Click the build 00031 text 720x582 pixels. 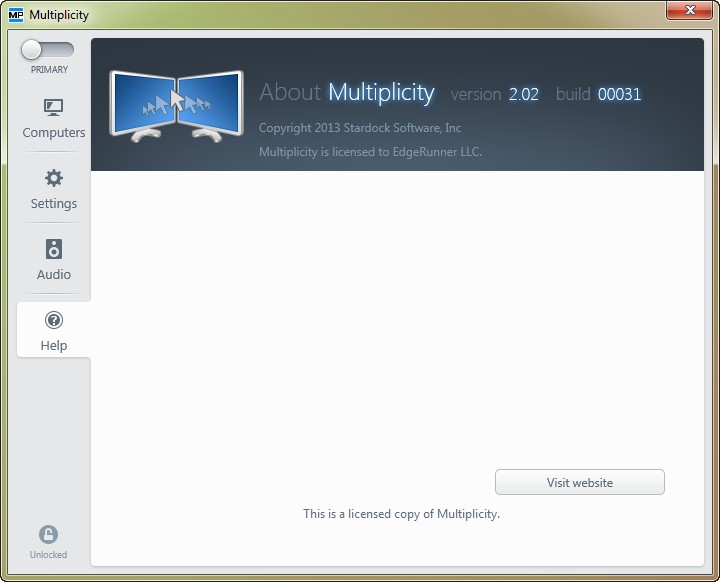point(598,94)
